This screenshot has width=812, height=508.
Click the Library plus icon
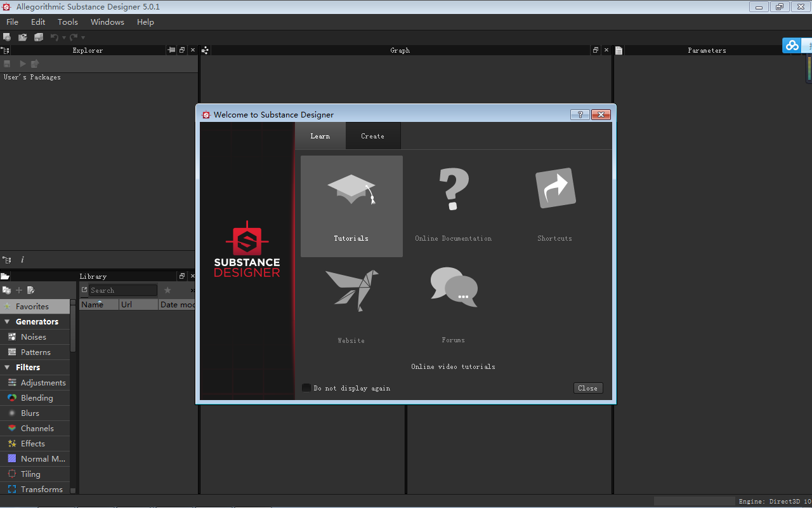[x=19, y=290]
